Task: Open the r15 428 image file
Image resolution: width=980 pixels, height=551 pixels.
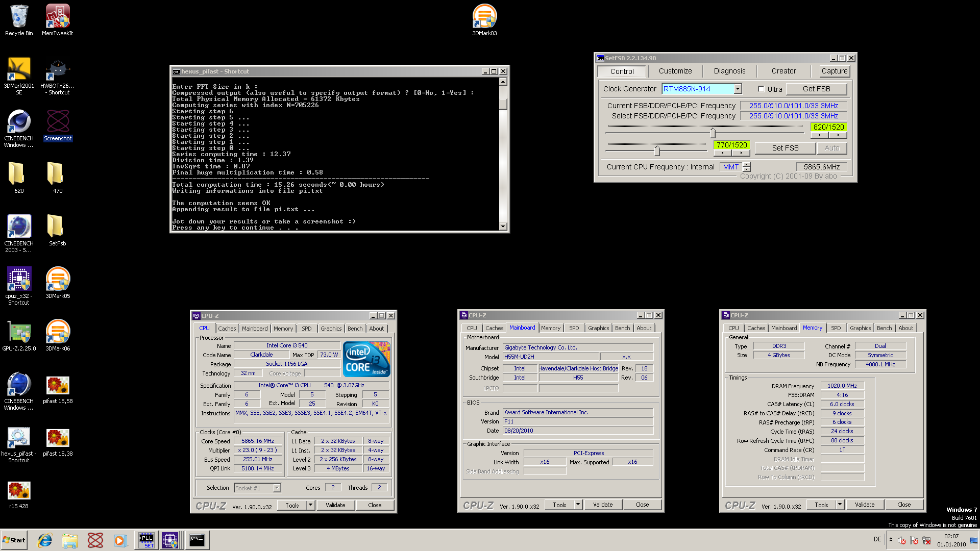Action: [19, 495]
